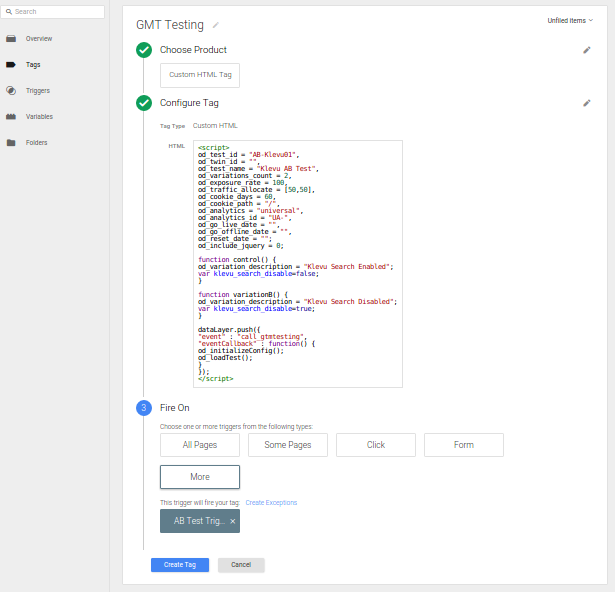Cancel the tag creation
This screenshot has height=592, width=615.
pos(241,565)
